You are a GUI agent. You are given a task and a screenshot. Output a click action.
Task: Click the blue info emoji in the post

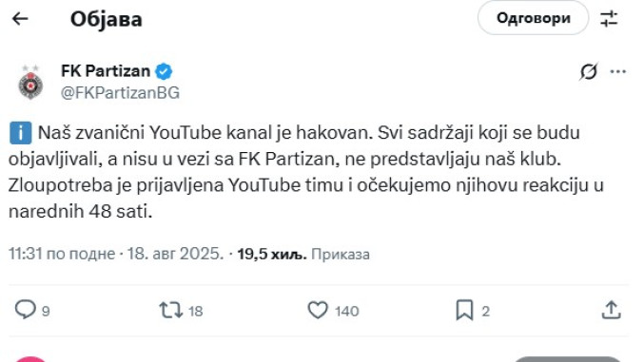tap(20, 133)
